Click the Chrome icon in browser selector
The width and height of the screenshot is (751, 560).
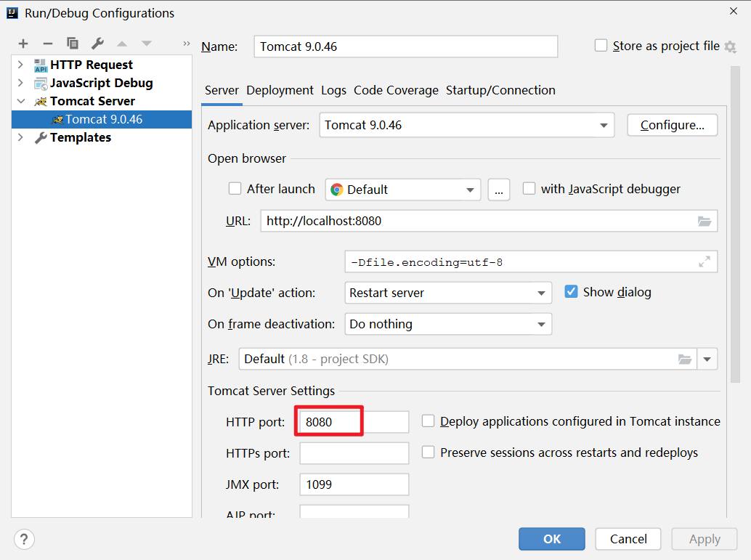pos(337,190)
